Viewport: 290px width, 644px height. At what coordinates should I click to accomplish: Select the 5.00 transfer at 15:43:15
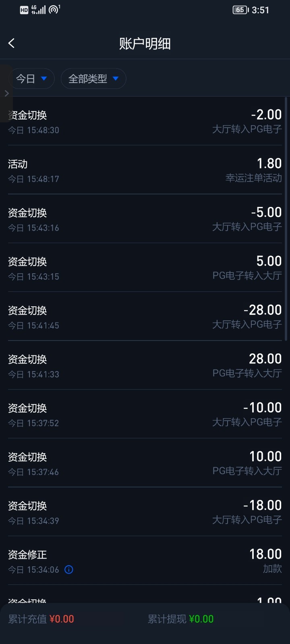(145, 268)
